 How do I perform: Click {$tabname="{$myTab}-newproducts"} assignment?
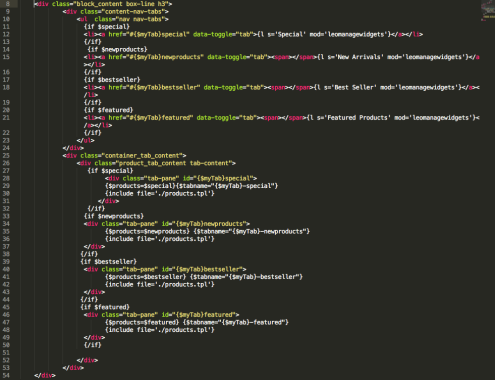[252, 231]
